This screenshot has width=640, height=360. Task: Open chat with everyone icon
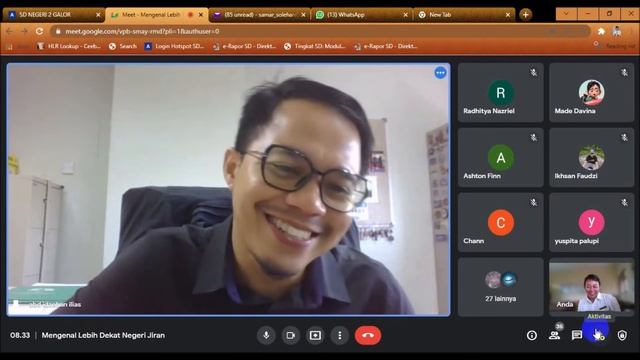[x=577, y=336]
